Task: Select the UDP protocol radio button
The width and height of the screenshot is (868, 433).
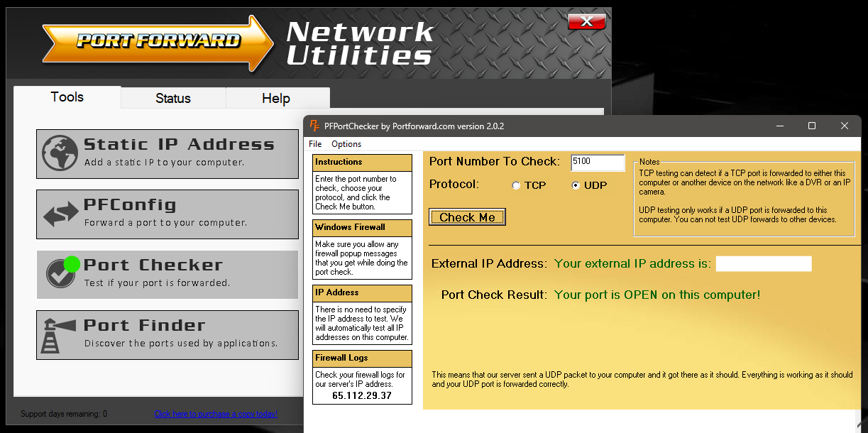Action: [x=576, y=186]
